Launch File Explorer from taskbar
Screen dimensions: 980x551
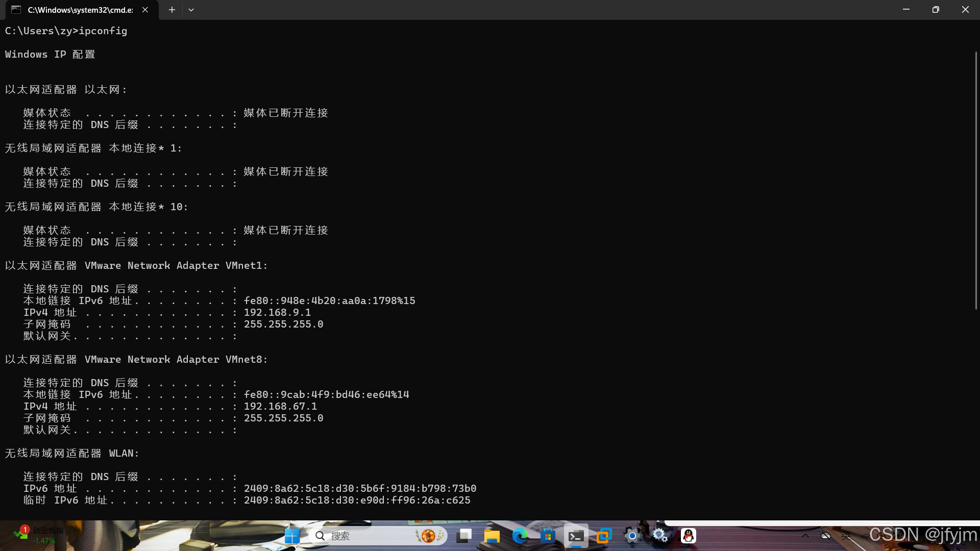click(492, 536)
